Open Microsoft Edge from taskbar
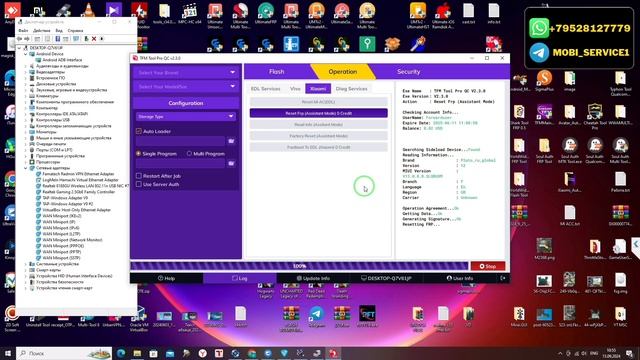 pos(121,353)
